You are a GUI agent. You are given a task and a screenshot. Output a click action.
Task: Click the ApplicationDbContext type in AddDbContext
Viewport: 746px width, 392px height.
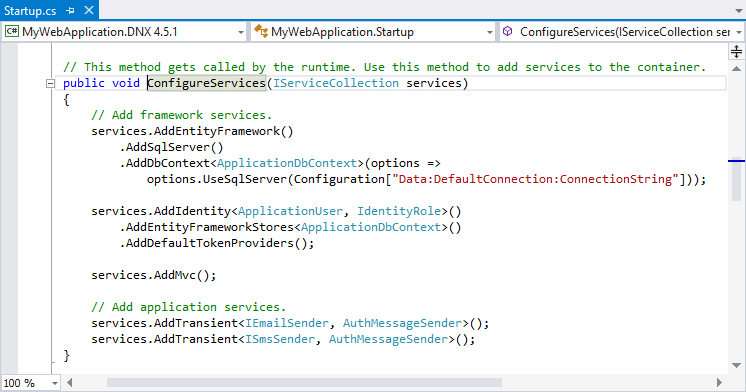click(x=287, y=163)
